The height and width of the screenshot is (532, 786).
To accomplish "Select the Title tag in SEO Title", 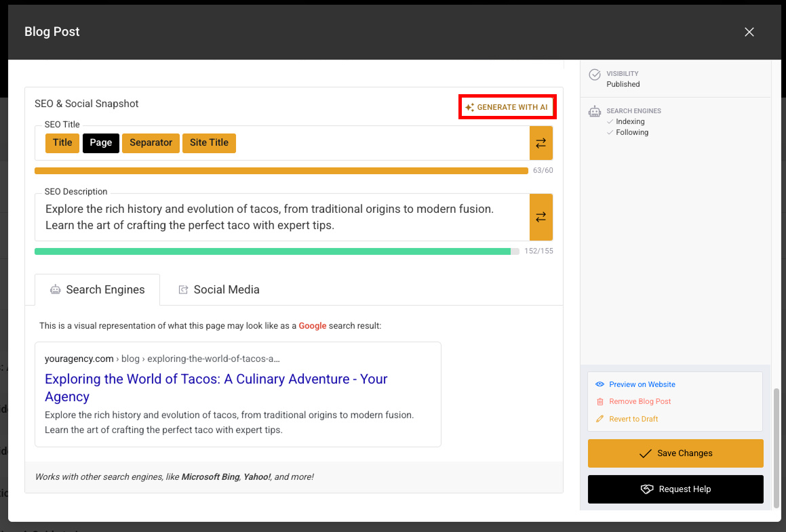I will pos(62,143).
